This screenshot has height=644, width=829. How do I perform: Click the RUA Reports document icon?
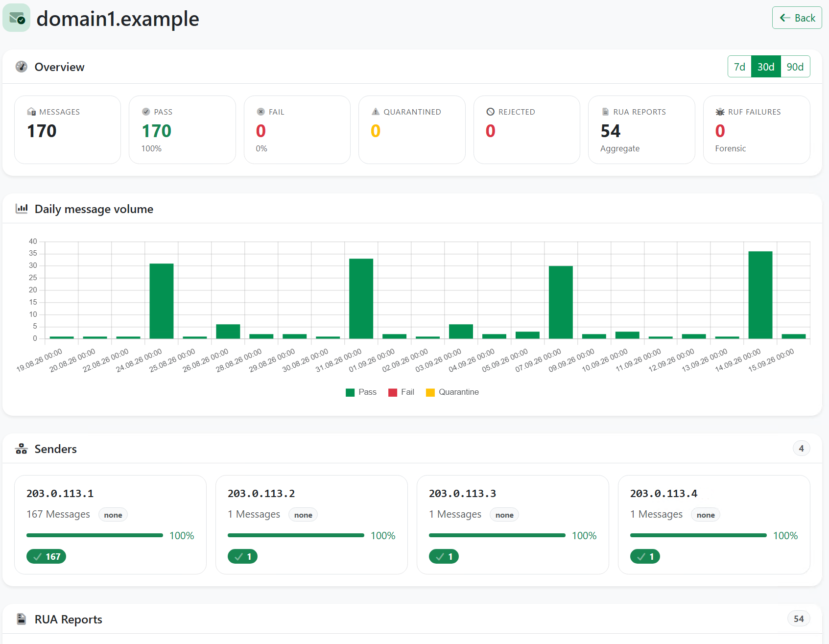605,112
